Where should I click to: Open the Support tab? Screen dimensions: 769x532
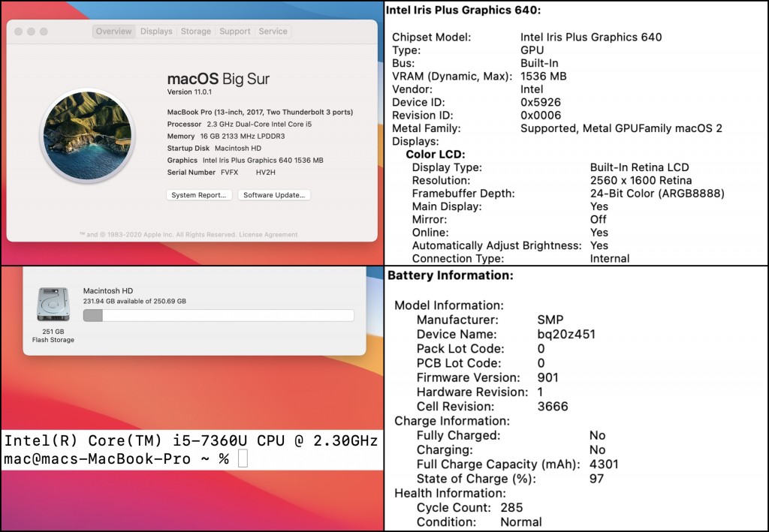[235, 32]
